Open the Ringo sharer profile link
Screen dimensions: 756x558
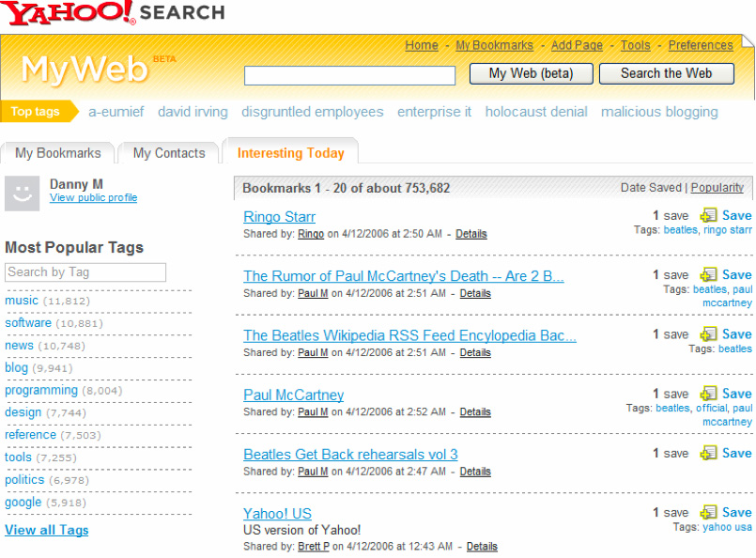click(311, 234)
